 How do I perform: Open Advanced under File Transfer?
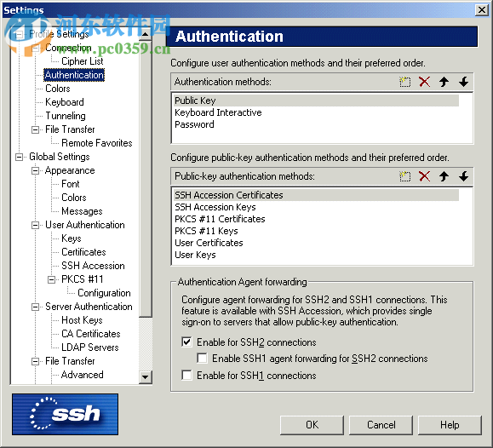point(83,375)
